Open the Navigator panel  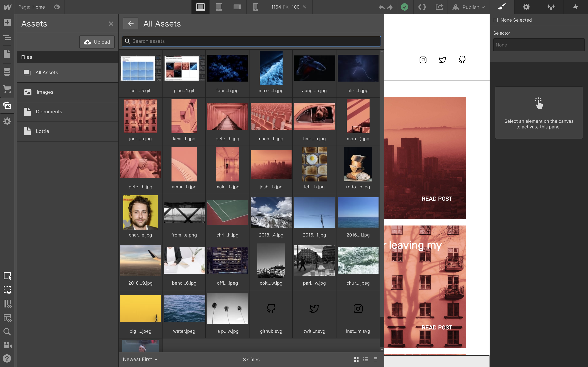pos(7,38)
